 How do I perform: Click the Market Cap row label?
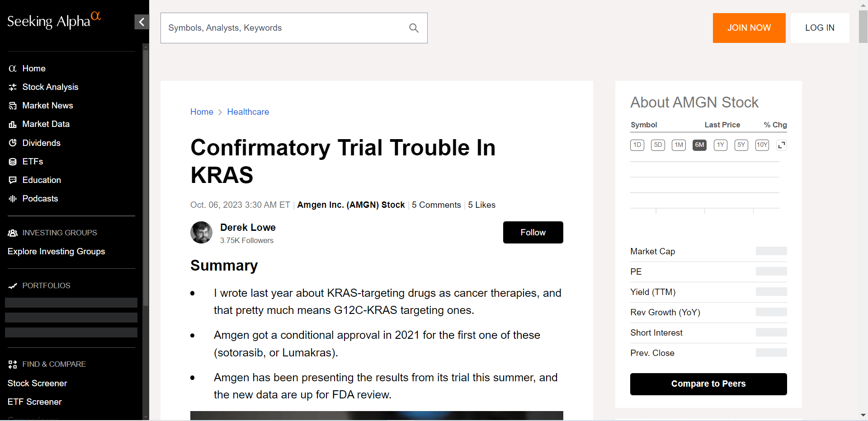652,252
